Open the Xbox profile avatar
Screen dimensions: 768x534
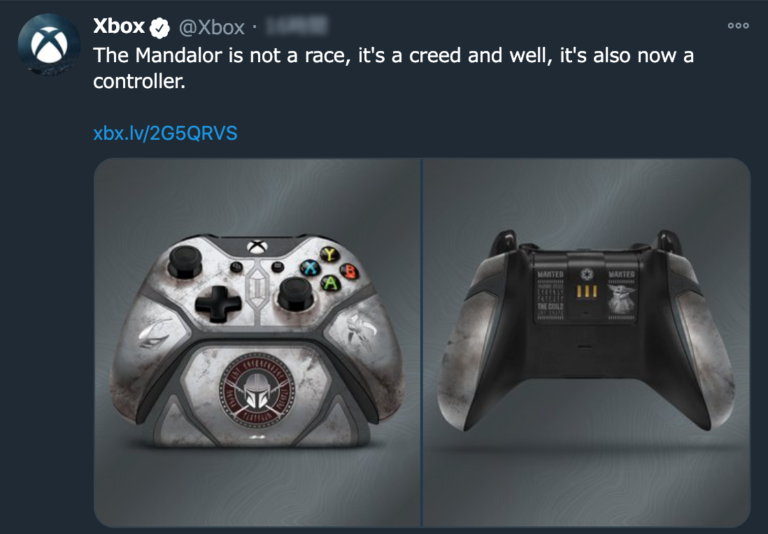click(x=49, y=45)
